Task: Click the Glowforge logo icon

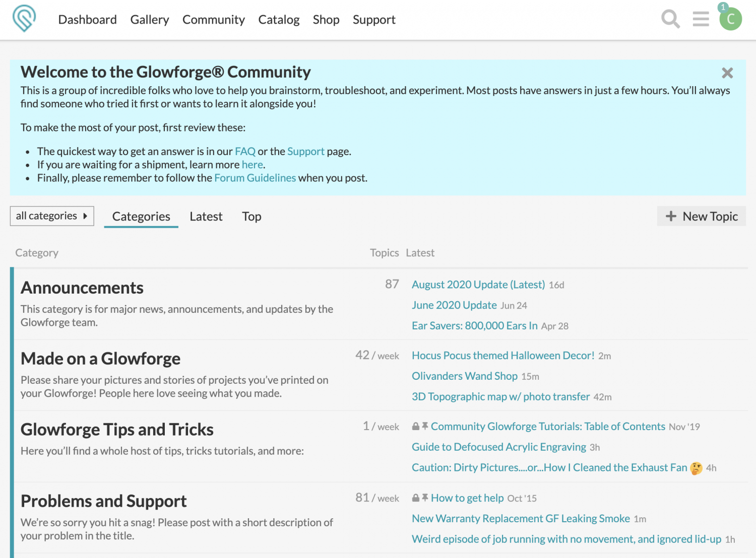Action: (24, 19)
